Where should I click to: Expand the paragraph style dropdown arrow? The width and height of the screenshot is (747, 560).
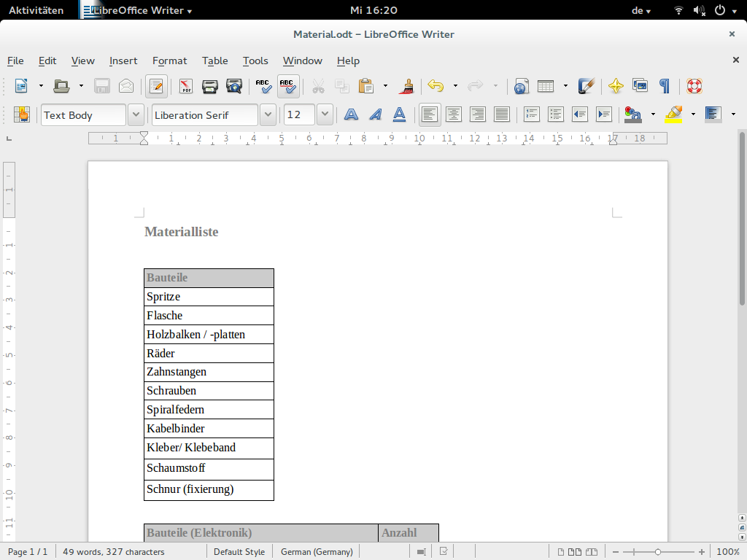[136, 114]
